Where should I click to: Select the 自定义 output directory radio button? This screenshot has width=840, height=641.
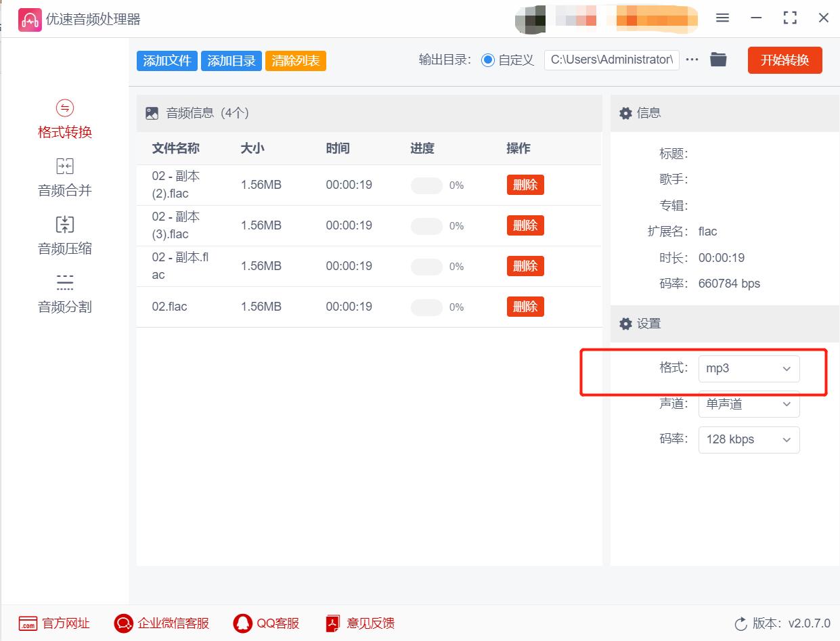(x=487, y=60)
